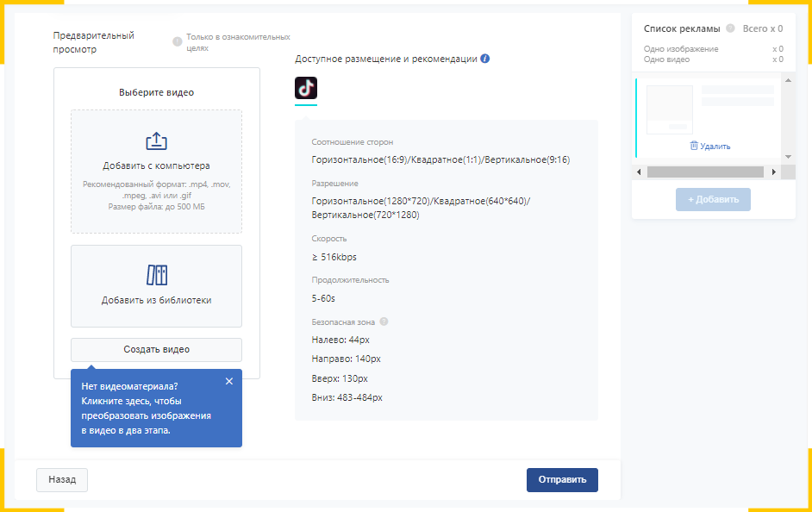Click the help icon next to Список рекламы

[x=730, y=28]
